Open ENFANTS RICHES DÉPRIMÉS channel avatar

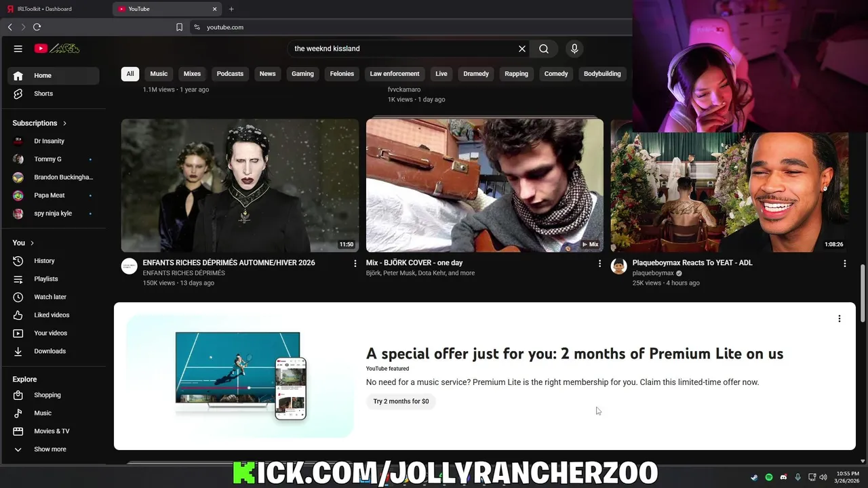(130, 266)
